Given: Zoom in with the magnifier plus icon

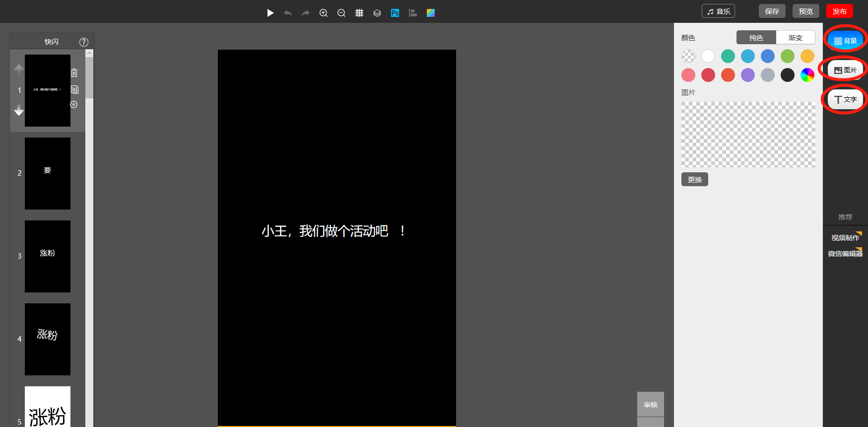Looking at the screenshot, I should coord(324,13).
